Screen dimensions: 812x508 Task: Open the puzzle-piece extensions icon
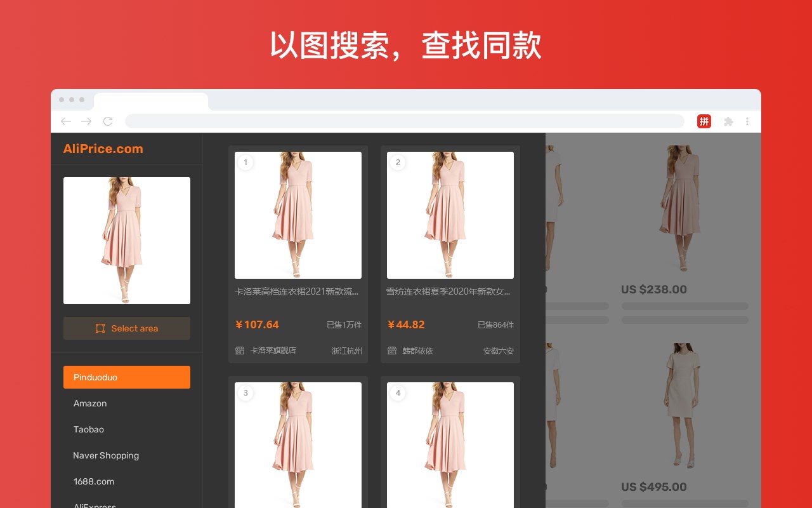click(728, 121)
